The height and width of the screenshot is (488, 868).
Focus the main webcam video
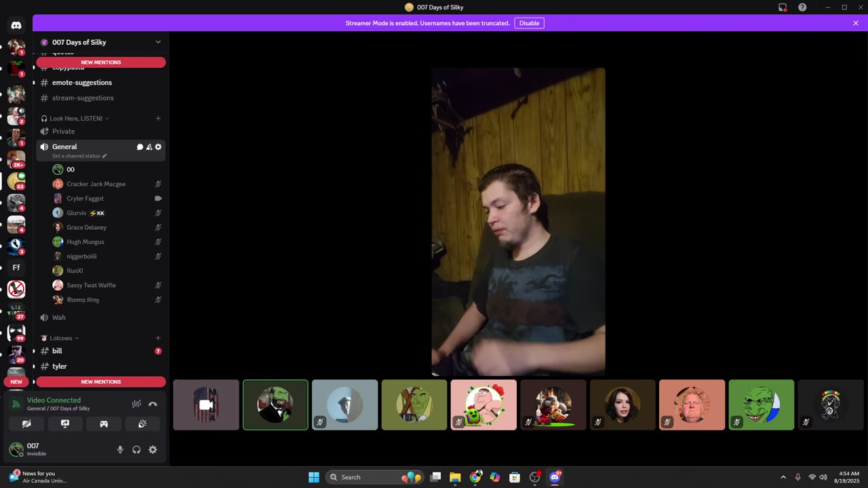519,222
